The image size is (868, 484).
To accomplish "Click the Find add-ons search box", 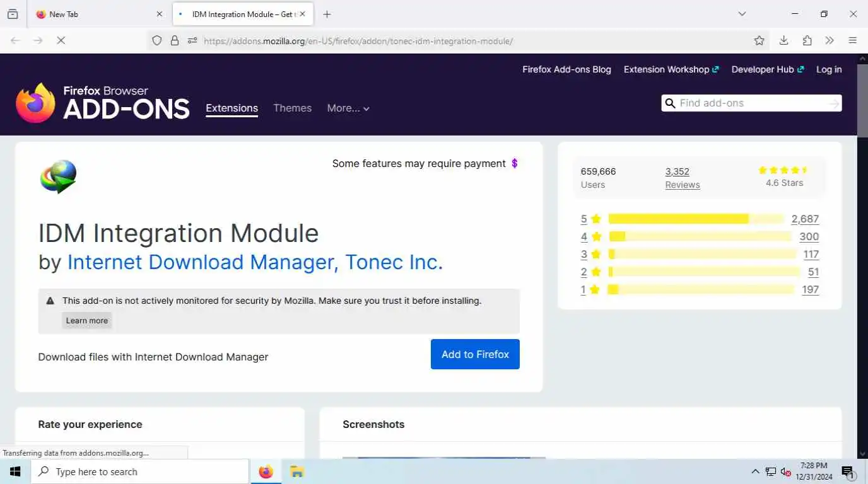I will tap(752, 103).
